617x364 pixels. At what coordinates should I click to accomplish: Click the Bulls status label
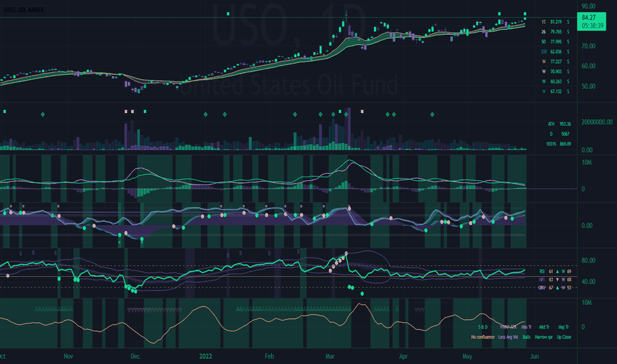[526, 338]
